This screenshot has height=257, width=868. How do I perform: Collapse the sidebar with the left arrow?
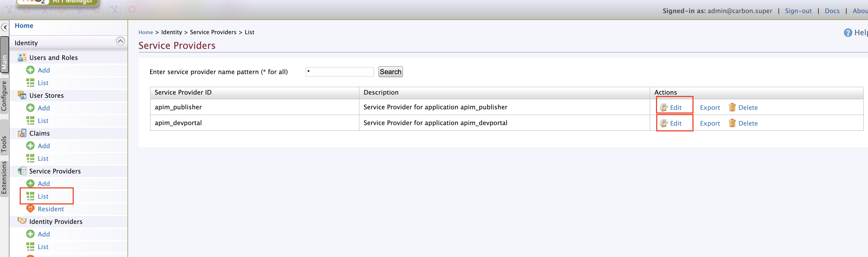4,27
